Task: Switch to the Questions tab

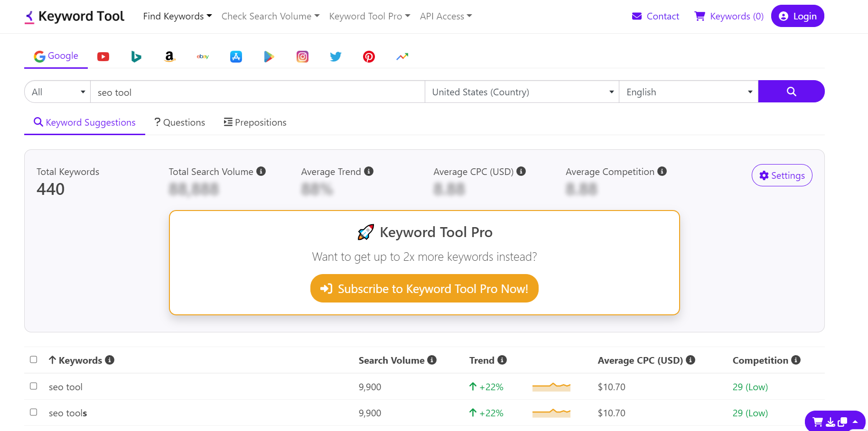Action: 180,122
